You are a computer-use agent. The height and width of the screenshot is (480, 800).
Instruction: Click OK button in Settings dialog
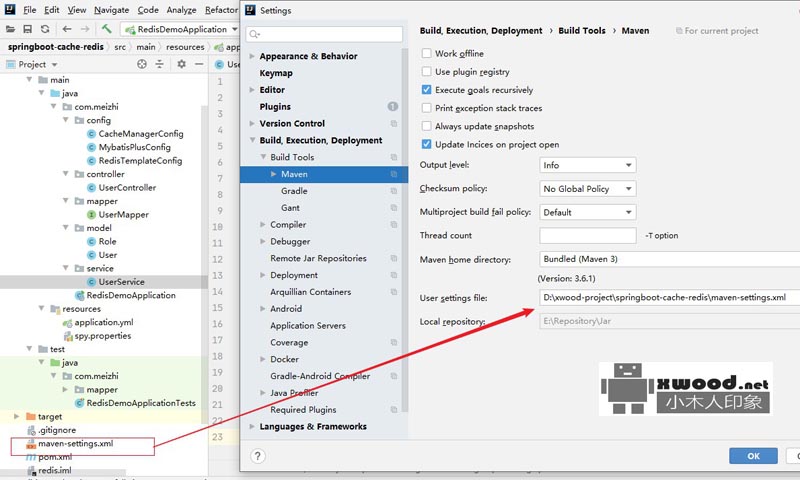pos(754,456)
